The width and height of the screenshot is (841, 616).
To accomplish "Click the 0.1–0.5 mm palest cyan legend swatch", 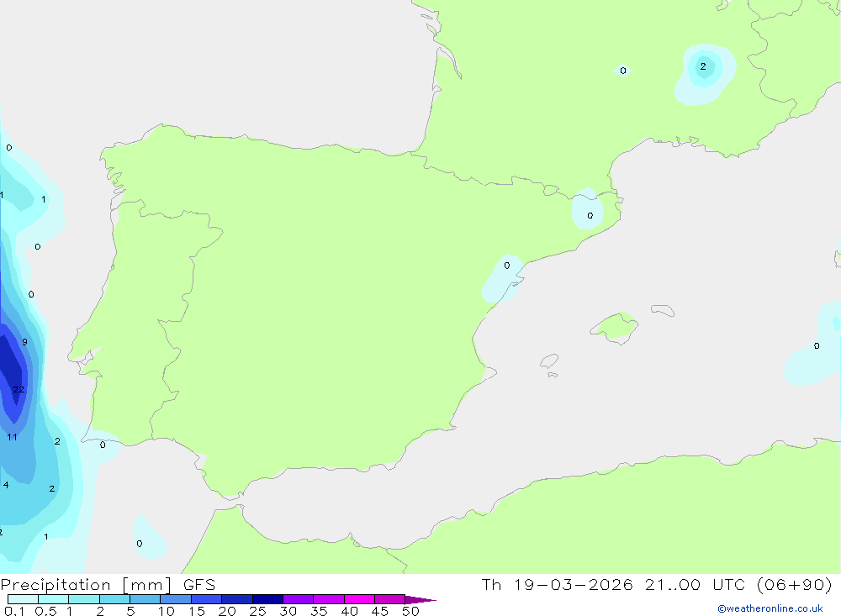I will pyautogui.click(x=23, y=599).
